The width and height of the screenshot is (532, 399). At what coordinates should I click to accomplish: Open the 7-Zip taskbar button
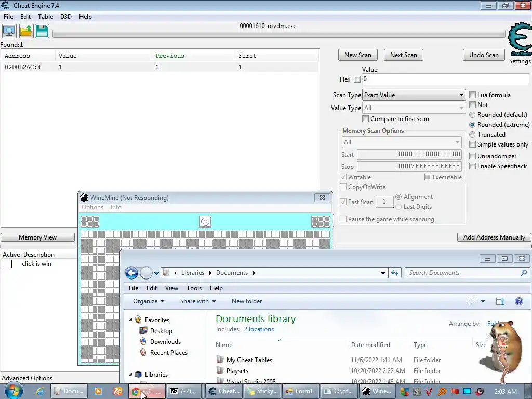pyautogui.click(x=183, y=391)
